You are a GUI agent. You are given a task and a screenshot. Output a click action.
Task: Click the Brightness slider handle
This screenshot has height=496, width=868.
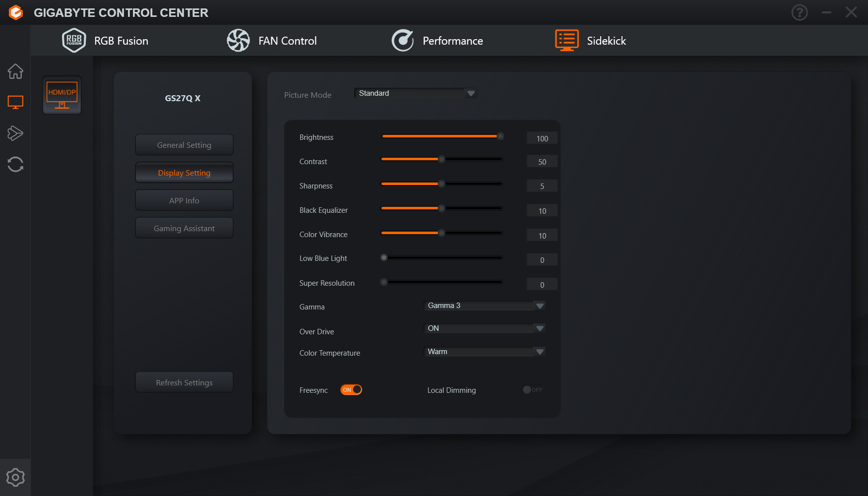pos(500,136)
